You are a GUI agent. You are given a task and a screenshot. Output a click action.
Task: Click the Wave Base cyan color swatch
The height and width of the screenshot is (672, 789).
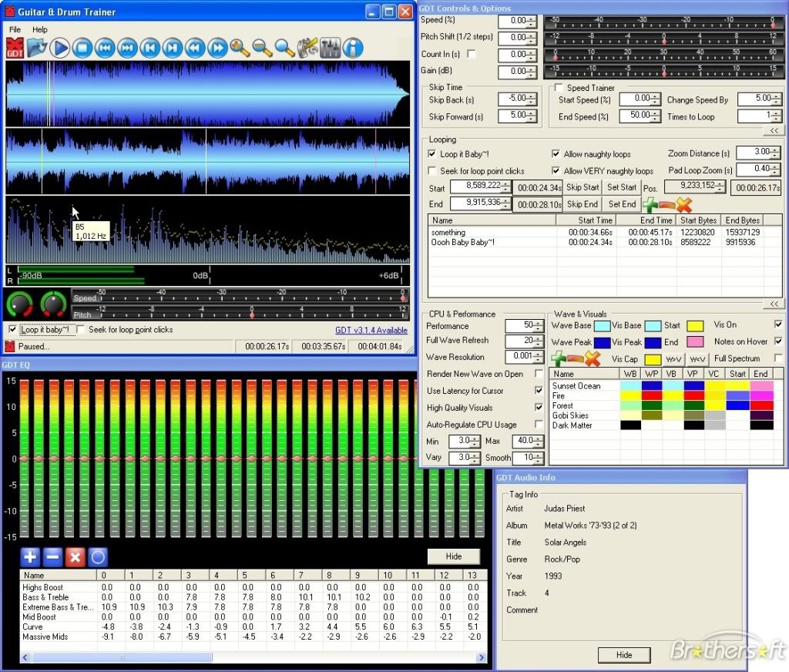[603, 326]
